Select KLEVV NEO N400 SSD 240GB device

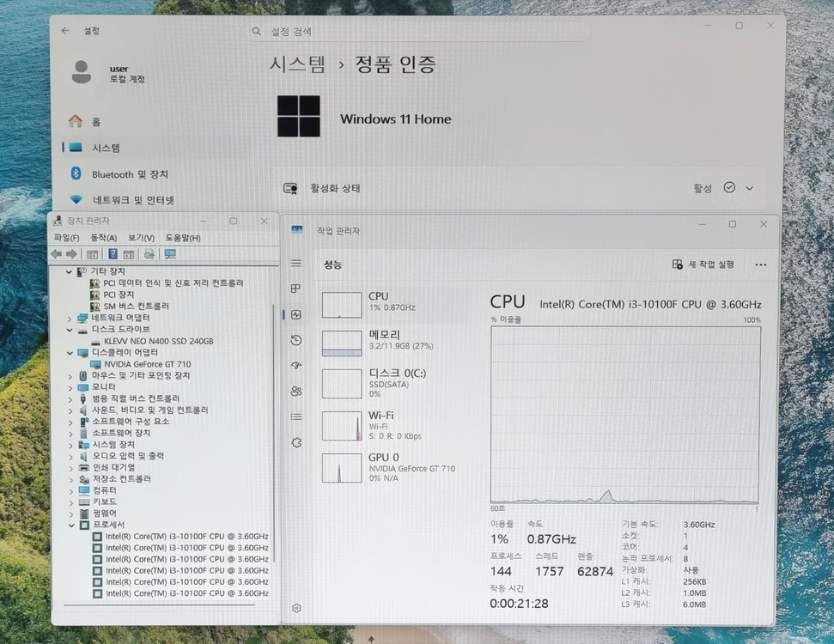159,342
